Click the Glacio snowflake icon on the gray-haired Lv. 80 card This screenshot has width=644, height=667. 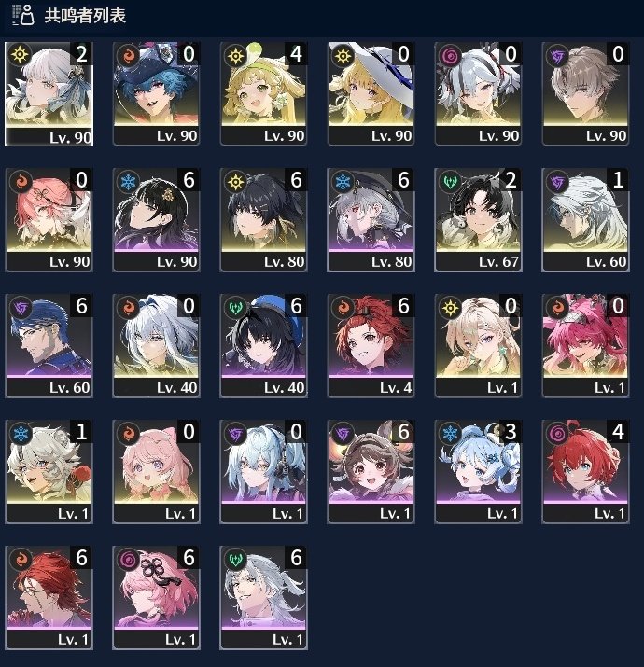point(343,182)
